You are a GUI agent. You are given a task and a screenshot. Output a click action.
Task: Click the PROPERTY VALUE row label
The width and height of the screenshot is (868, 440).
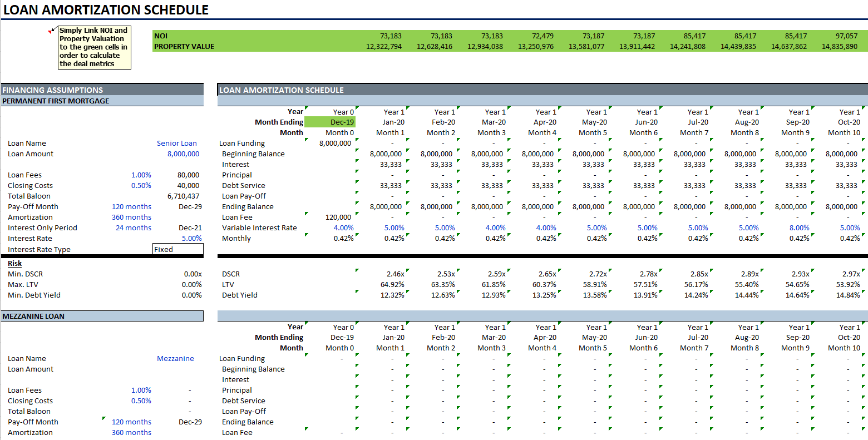184,46
